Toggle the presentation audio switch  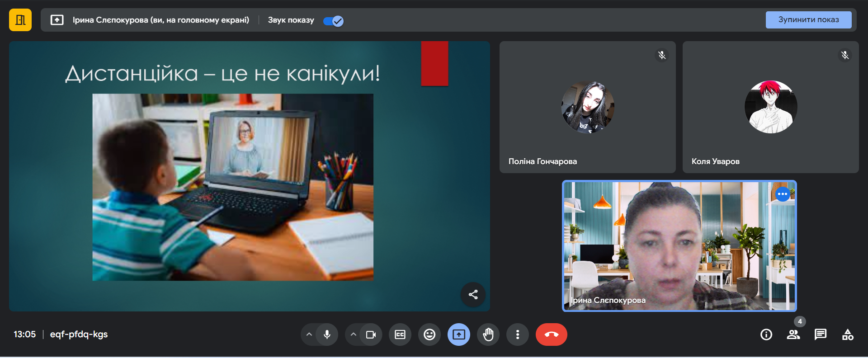click(333, 21)
